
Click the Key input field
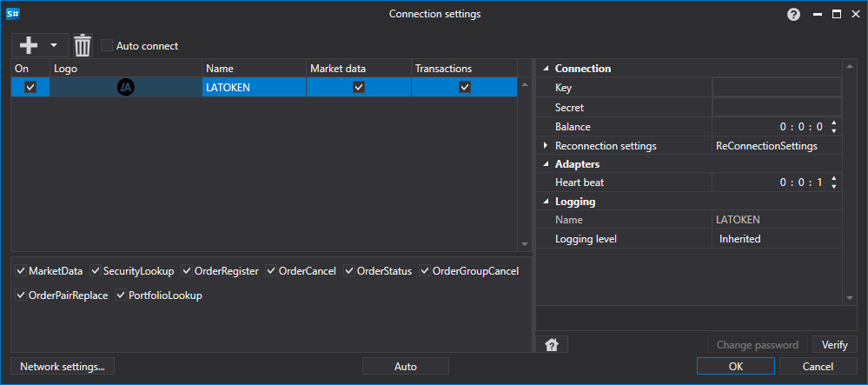pos(777,88)
